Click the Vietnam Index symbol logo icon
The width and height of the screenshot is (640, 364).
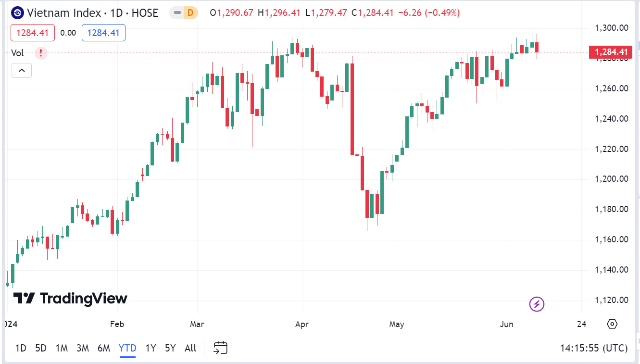[18, 13]
